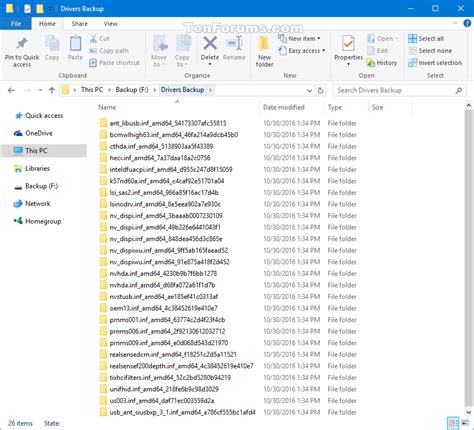This screenshot has height=430, width=474.
Task: Click Copy path in Clipboard group
Action: click(x=109, y=51)
